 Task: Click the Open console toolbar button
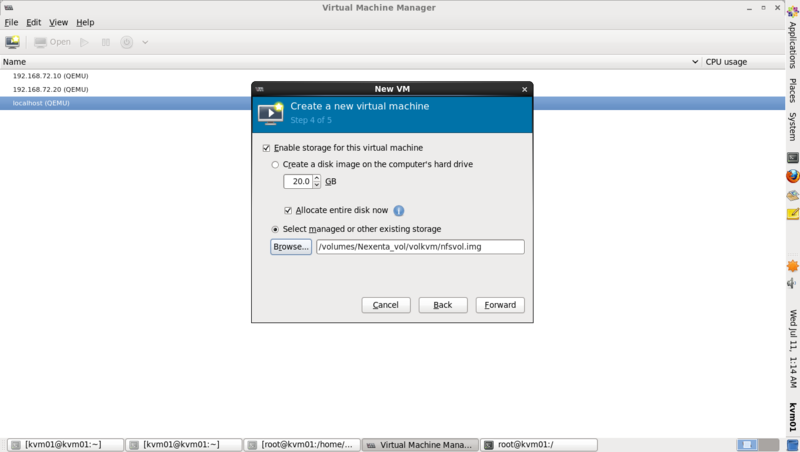pos(53,42)
